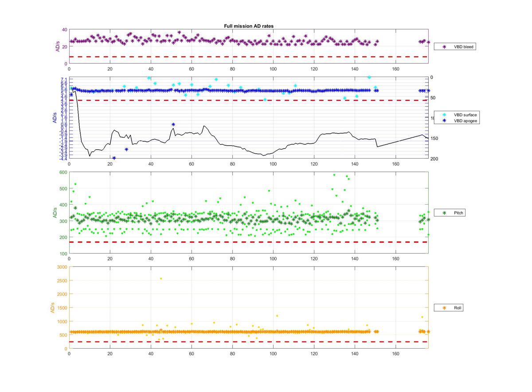
Task: Select the "VBD bleed" legend entry
Action: (455, 46)
